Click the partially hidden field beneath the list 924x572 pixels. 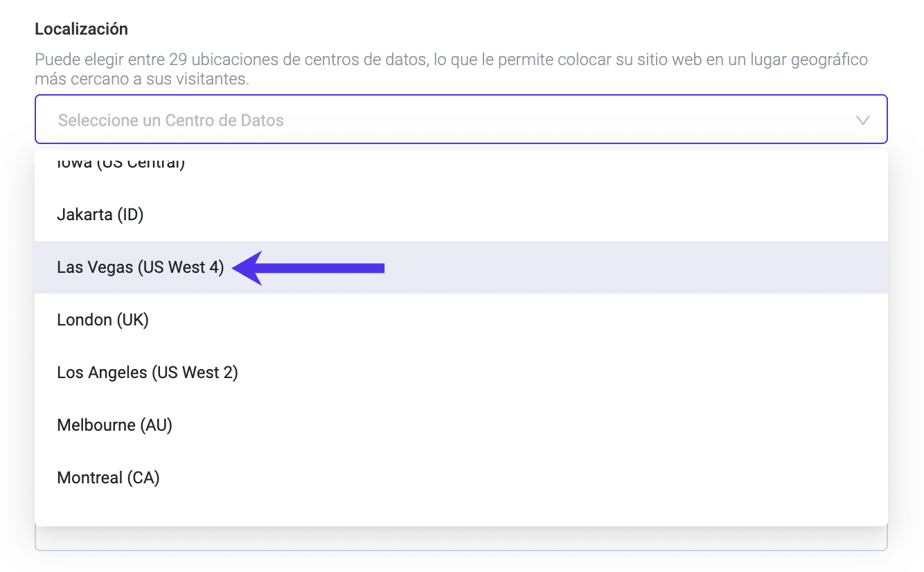click(x=461, y=539)
